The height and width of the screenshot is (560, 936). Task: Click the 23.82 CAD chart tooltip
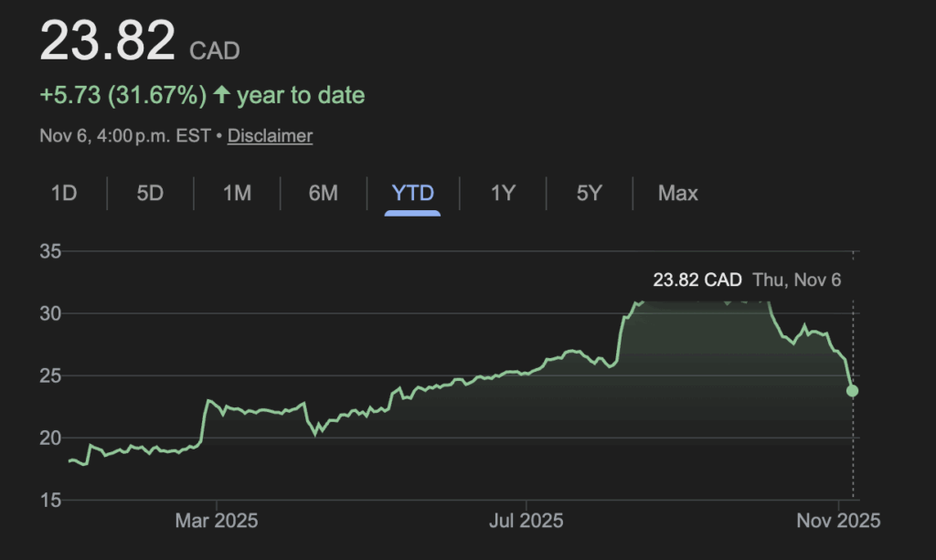[x=697, y=280]
